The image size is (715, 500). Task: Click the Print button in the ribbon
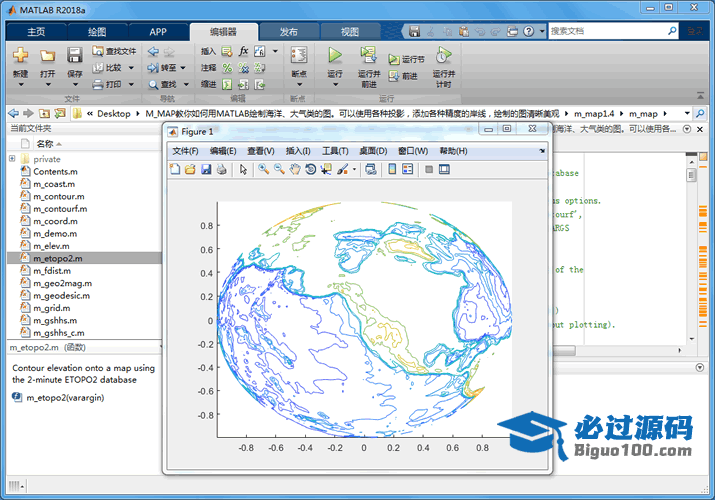[108, 84]
